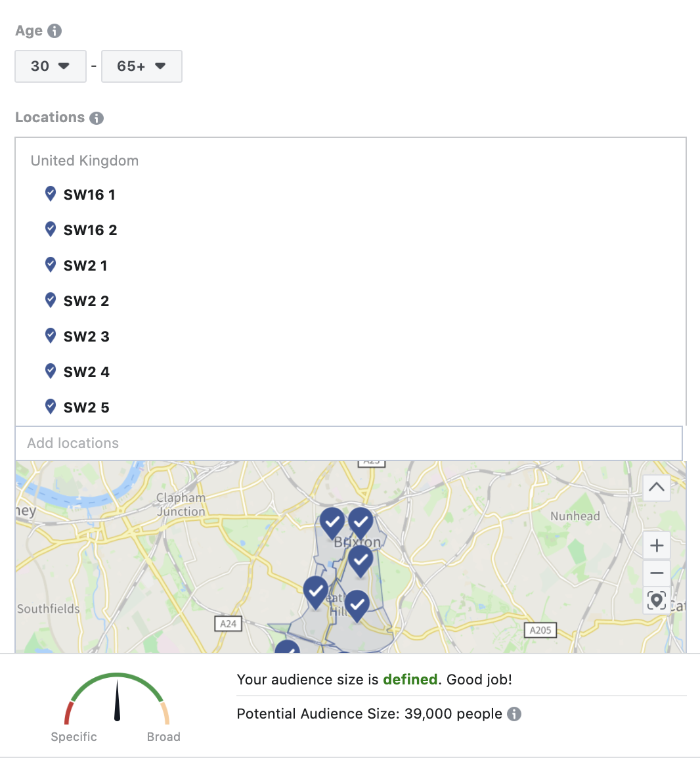Select the SW16 2 location entry
The height and width of the screenshot is (758, 700).
91,230
